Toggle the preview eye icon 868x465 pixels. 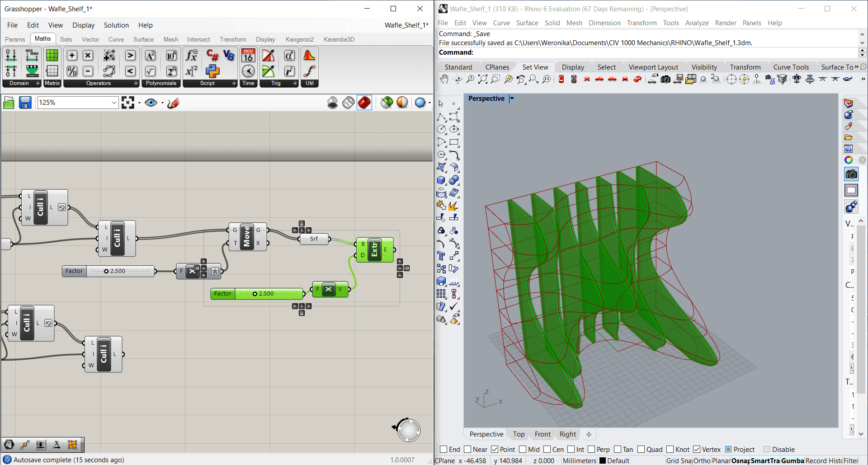(x=151, y=103)
